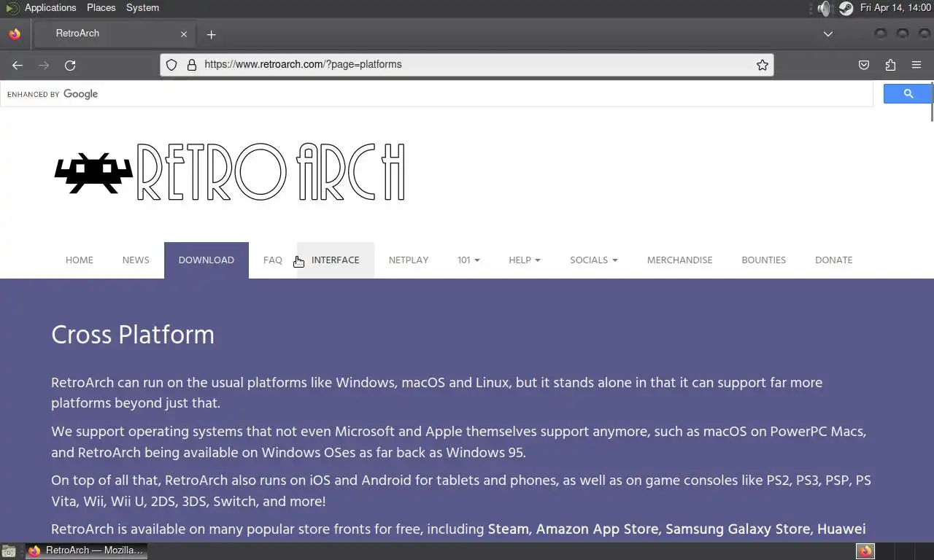Open the System menu
This screenshot has width=934, height=560.
point(142,8)
